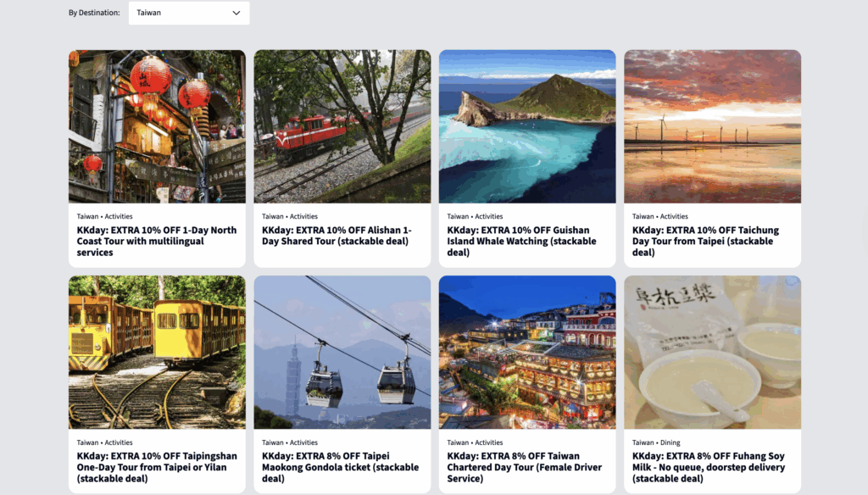This screenshot has width=868, height=495.
Task: Open the Taiwan Chartered Day Tour title
Action: pos(524,467)
